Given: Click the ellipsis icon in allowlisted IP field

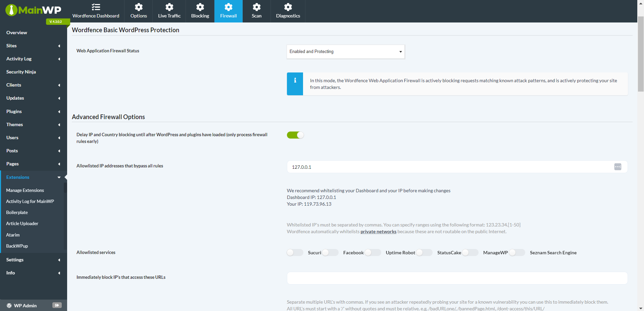Looking at the screenshot, I should click(618, 167).
